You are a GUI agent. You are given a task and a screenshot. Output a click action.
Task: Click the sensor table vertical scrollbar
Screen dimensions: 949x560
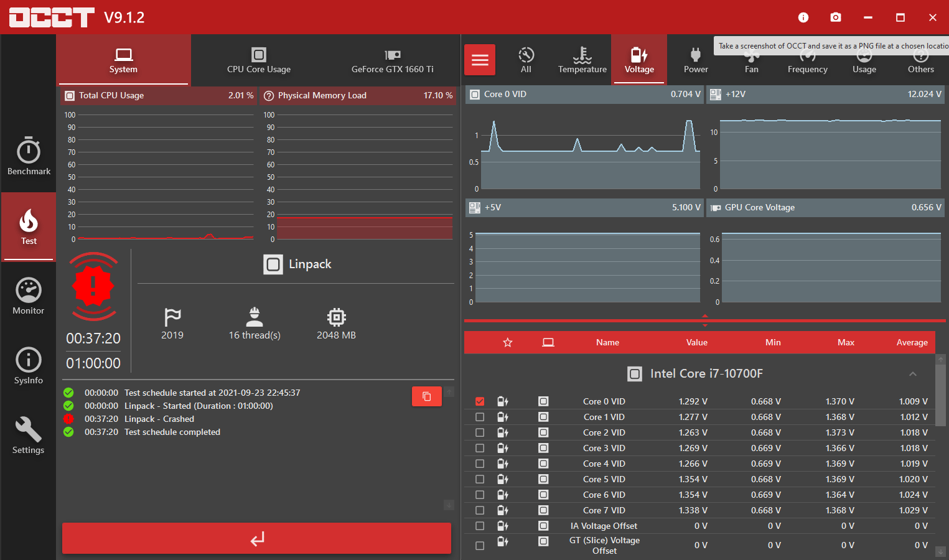941,396
